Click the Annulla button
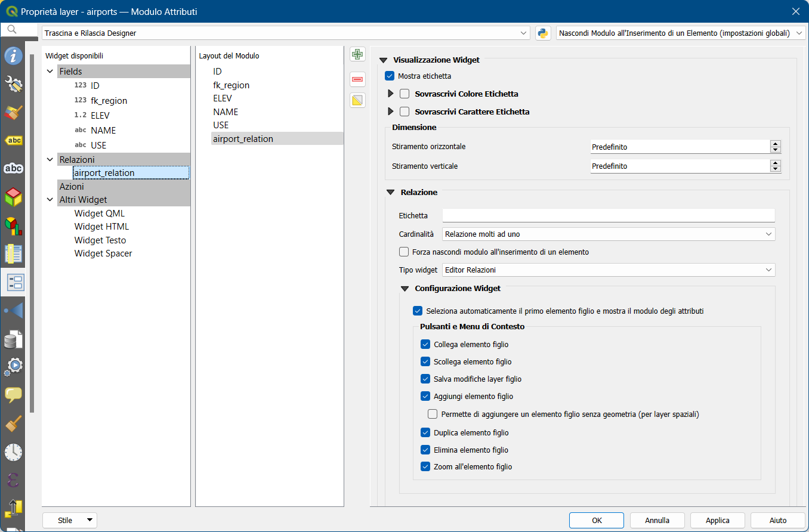This screenshot has width=809, height=532. pos(657,520)
